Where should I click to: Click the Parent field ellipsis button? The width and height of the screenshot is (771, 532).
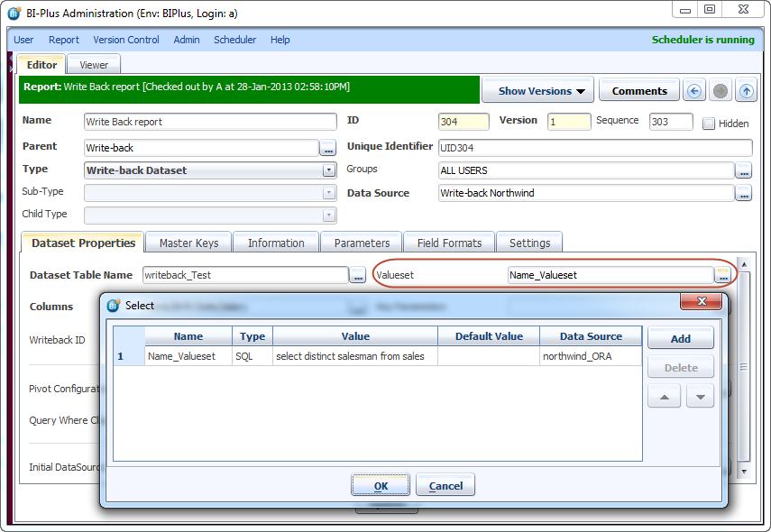[x=328, y=148]
